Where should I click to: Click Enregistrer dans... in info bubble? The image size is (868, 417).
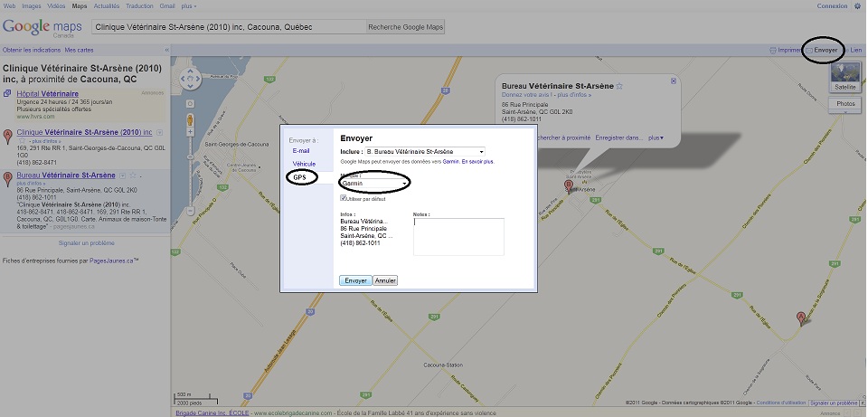coord(620,137)
